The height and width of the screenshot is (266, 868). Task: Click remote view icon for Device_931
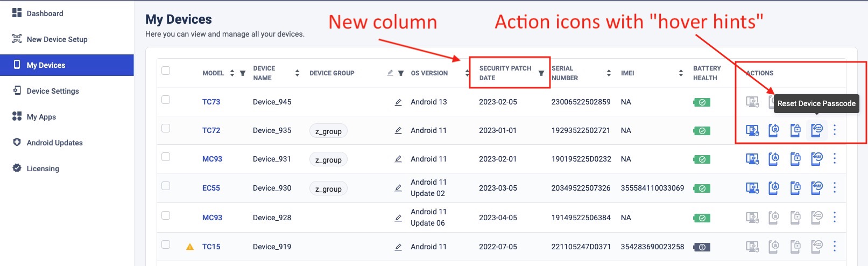[x=752, y=159]
